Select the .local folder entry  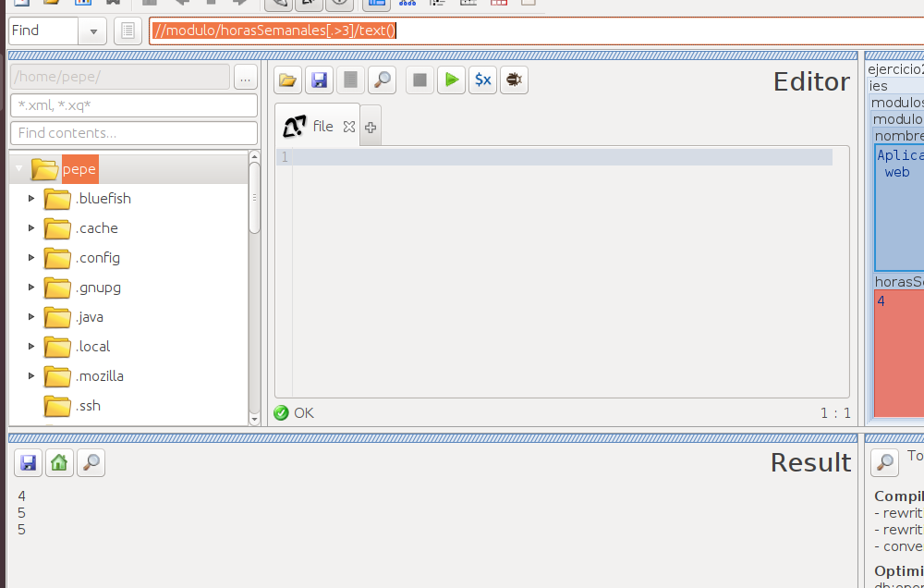[x=93, y=346]
